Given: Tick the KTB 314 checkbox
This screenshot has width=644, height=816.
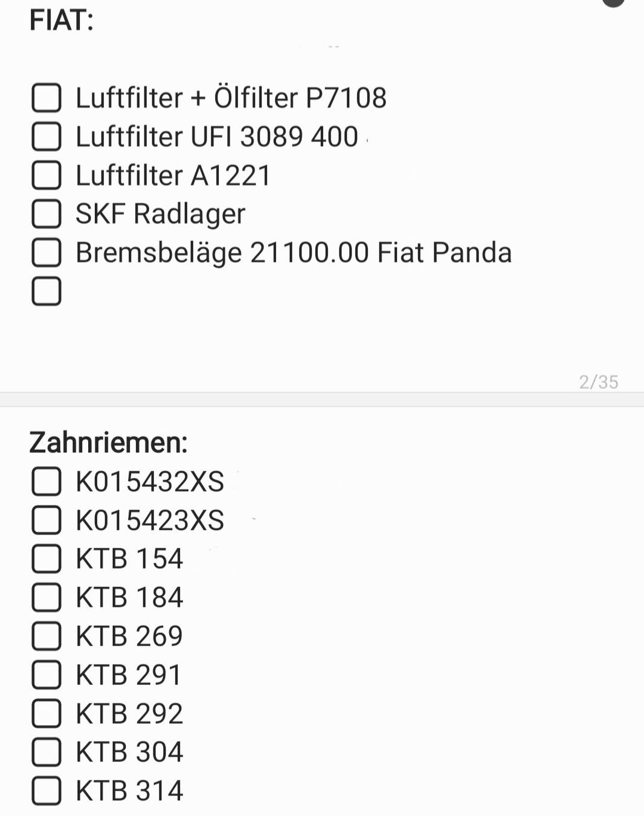Looking at the screenshot, I should point(47,791).
